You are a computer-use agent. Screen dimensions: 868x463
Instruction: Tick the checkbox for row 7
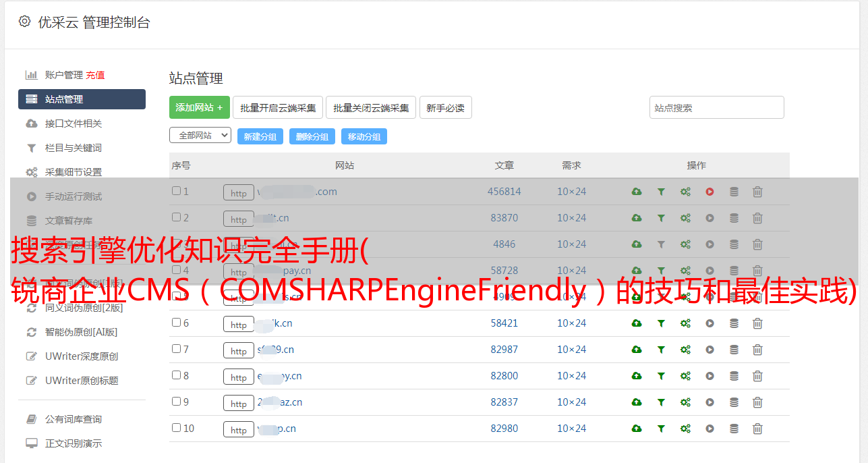pyautogui.click(x=176, y=349)
